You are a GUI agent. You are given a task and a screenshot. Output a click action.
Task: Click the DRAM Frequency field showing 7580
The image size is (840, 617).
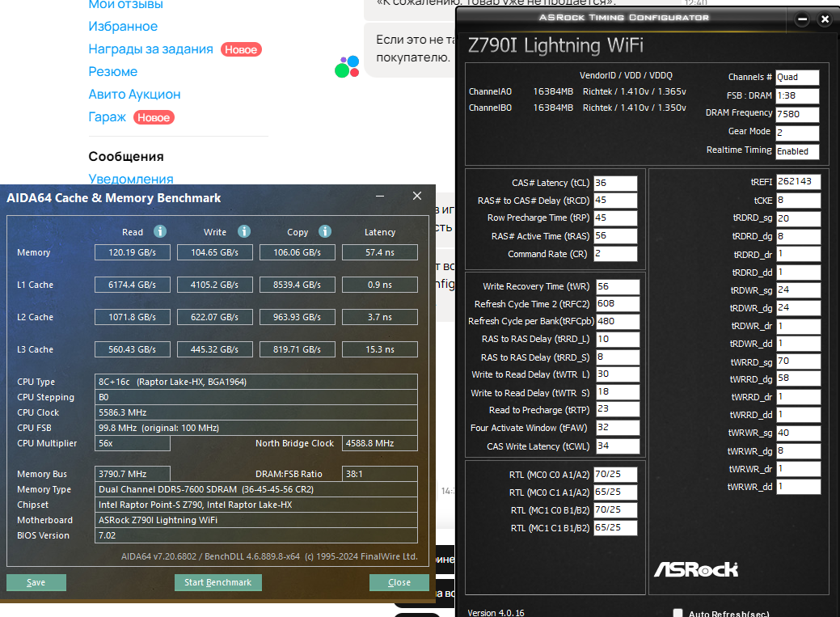click(797, 114)
